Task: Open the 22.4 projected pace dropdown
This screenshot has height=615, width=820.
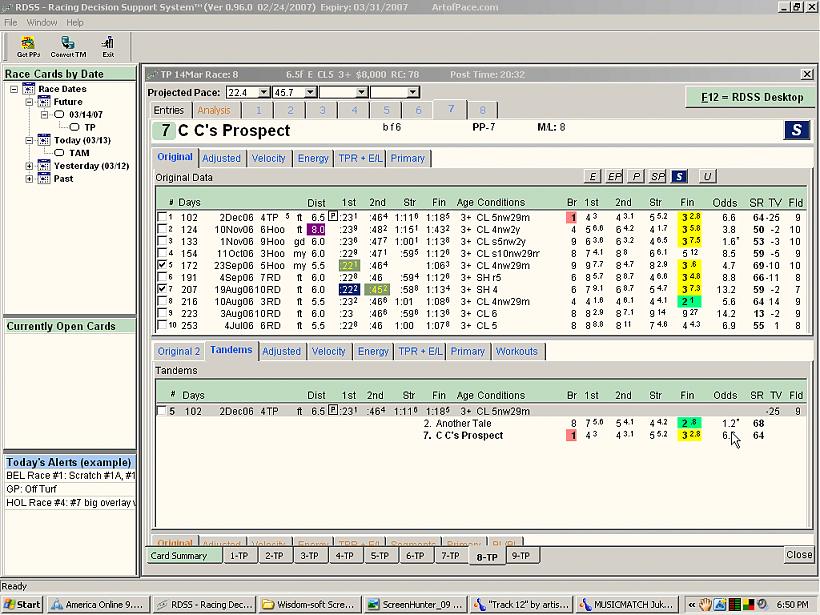Action: (264, 93)
